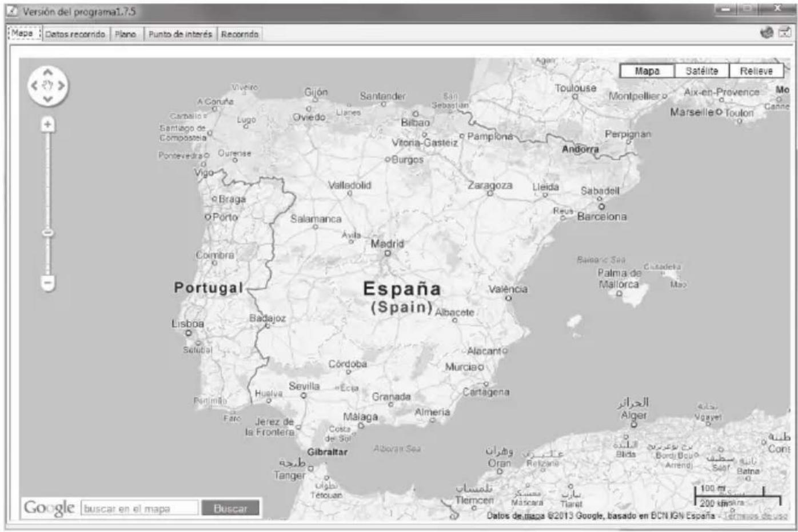Switch the map to Relieve view
The image size is (798, 532).
[756, 71]
